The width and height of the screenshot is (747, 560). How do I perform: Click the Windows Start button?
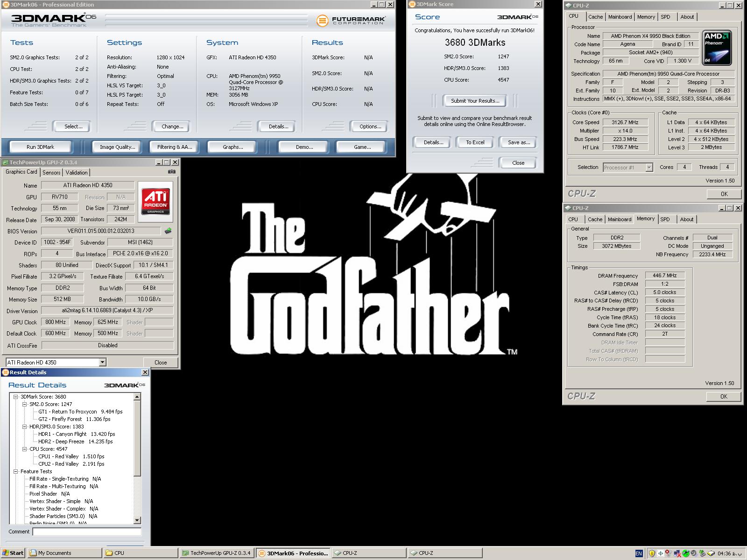13,553
